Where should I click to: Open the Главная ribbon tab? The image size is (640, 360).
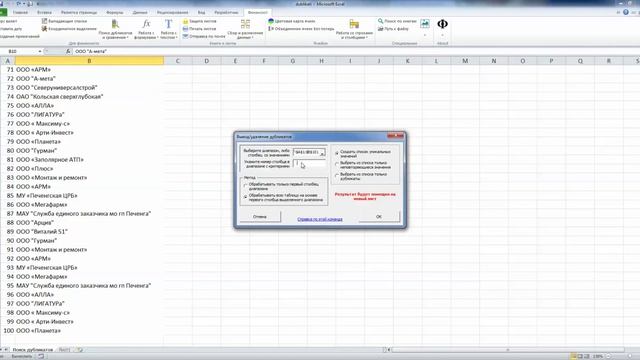click(20, 12)
